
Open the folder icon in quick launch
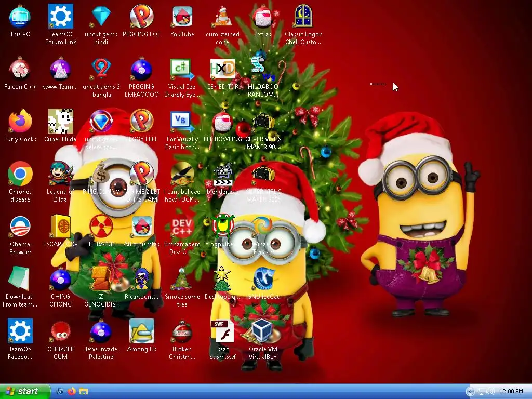84,391
